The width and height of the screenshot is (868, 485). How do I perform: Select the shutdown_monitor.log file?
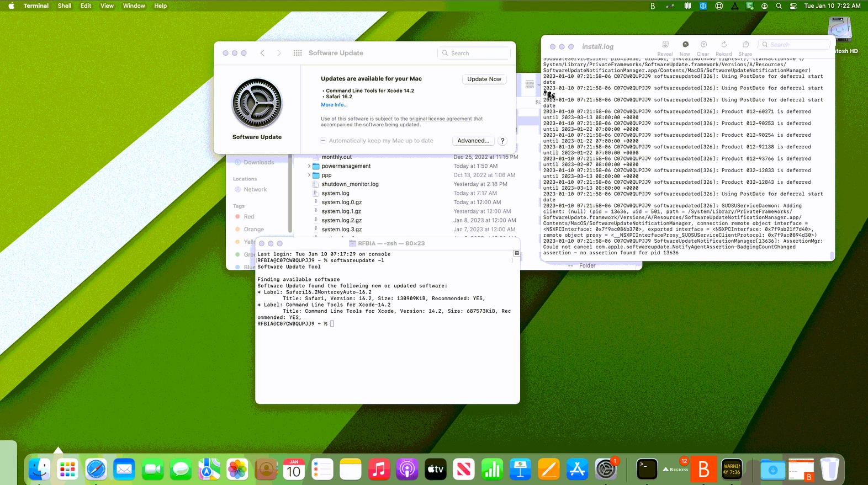click(350, 184)
